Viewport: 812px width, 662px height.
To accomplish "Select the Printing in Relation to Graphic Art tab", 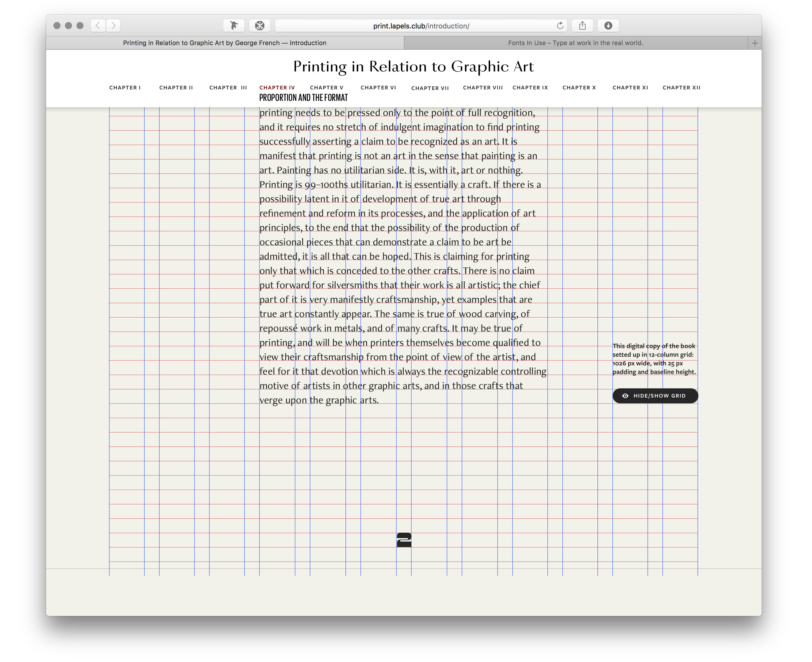I will 224,43.
